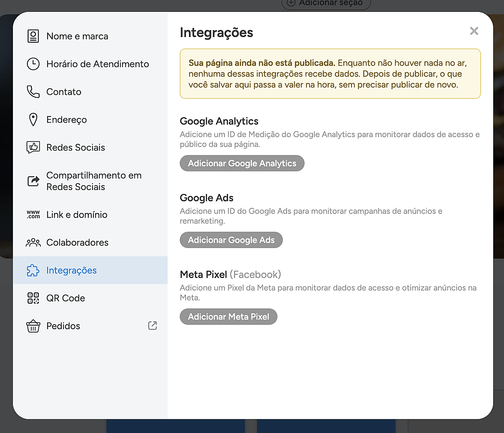Click the people icon for Colaboradores
Screen dimensions: 504x433
[33, 242]
